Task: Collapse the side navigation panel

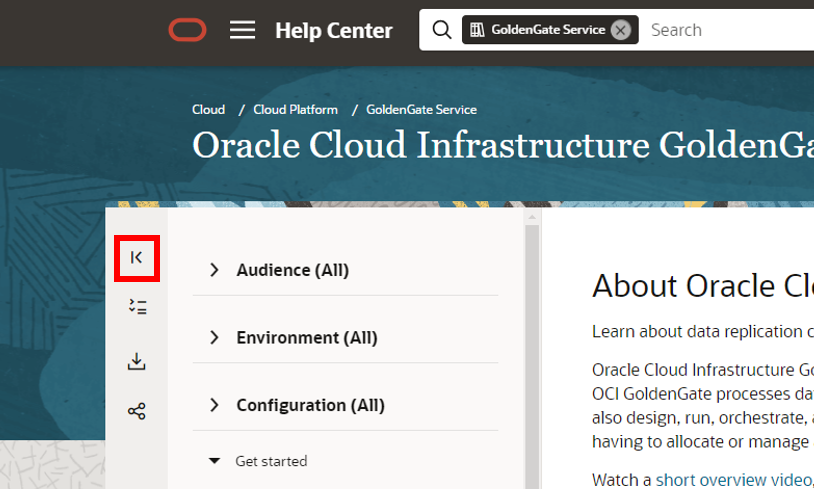Action: click(x=137, y=258)
